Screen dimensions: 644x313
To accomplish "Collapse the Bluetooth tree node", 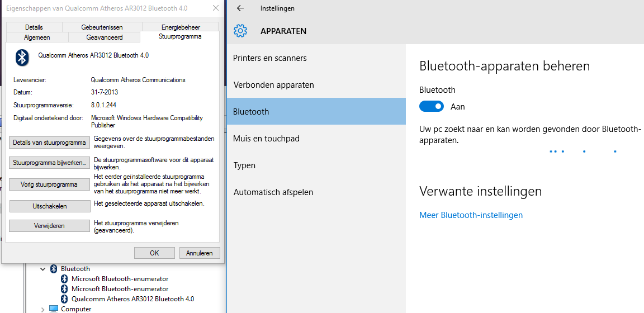I will [x=42, y=269].
